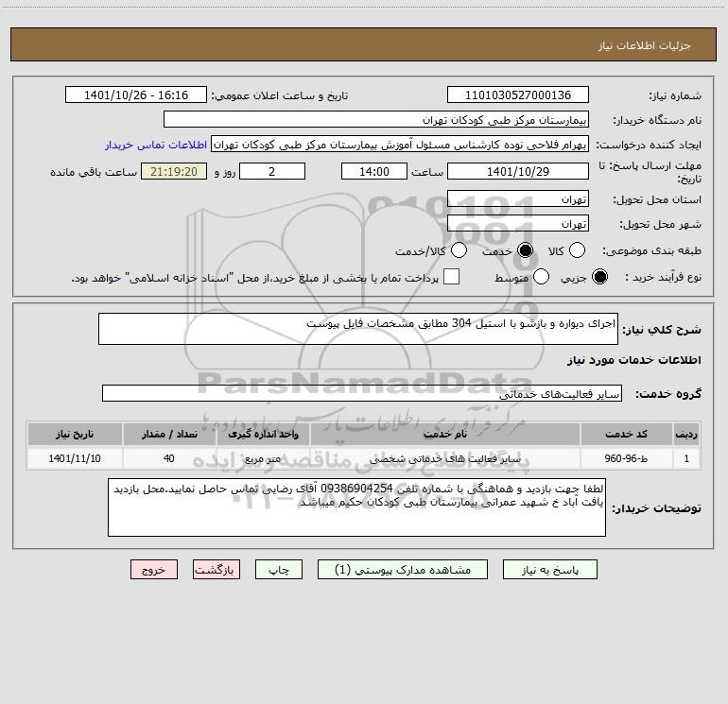
Task: Click the گروه خدمت service group field
Action: click(x=362, y=393)
